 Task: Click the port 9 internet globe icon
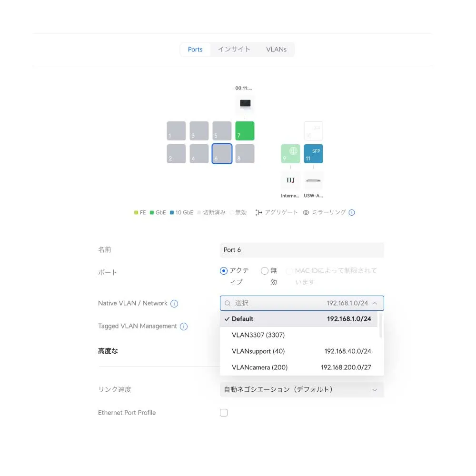290,154
